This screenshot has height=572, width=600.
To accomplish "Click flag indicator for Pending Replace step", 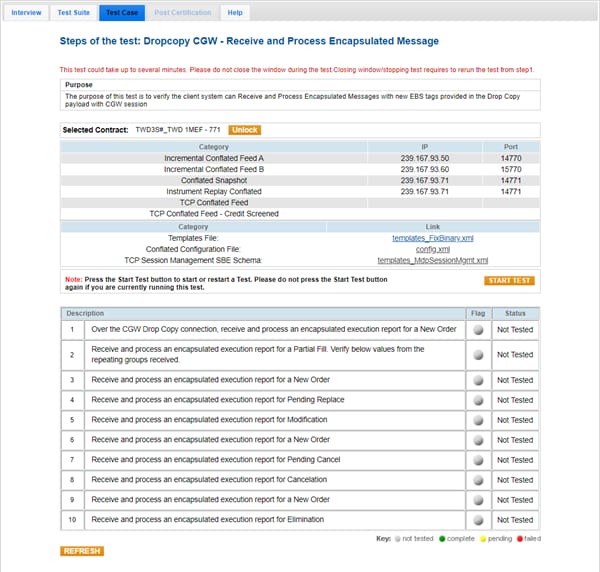I will [x=477, y=400].
